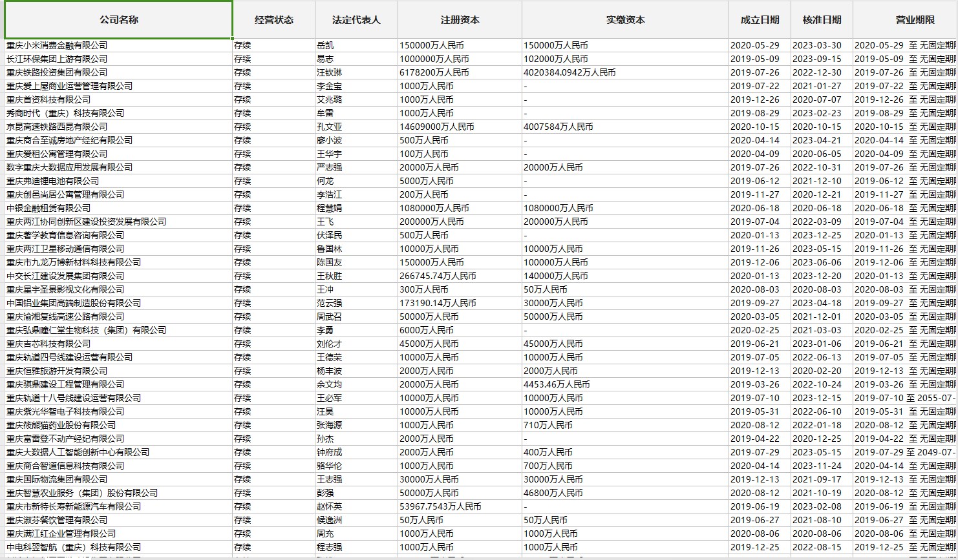Click the 成立日期 column header
This screenshot has width=958, height=560.
click(x=760, y=20)
